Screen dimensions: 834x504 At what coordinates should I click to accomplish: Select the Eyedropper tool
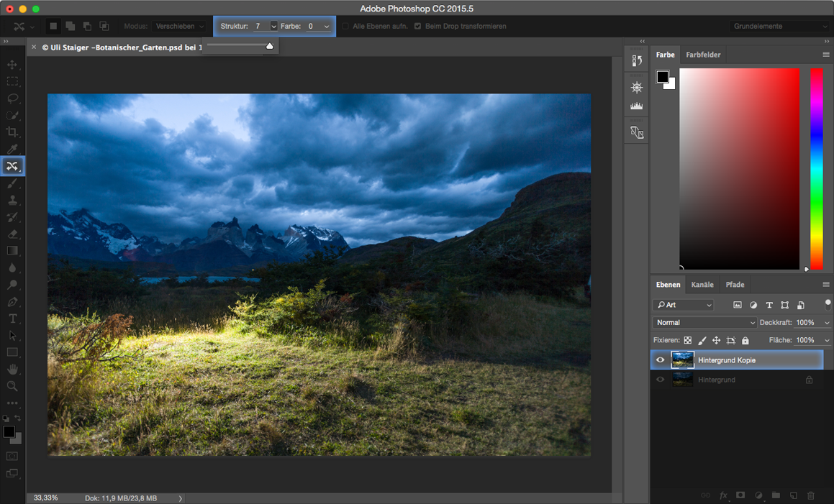(12, 150)
